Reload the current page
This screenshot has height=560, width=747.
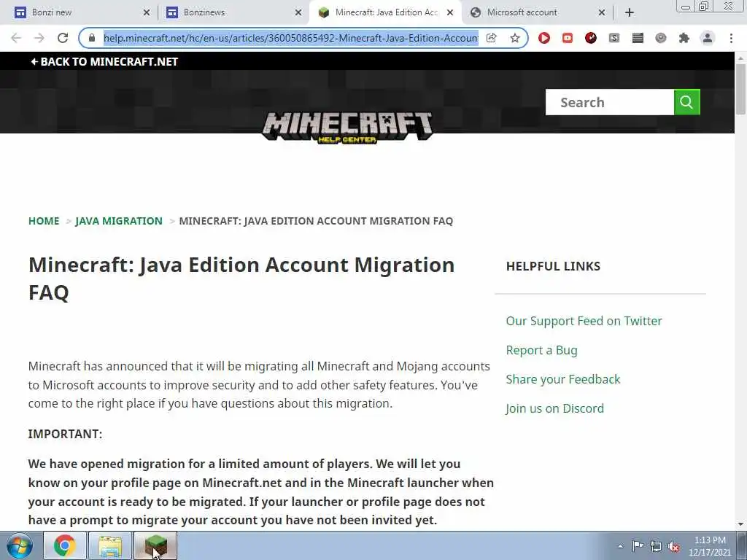(63, 38)
